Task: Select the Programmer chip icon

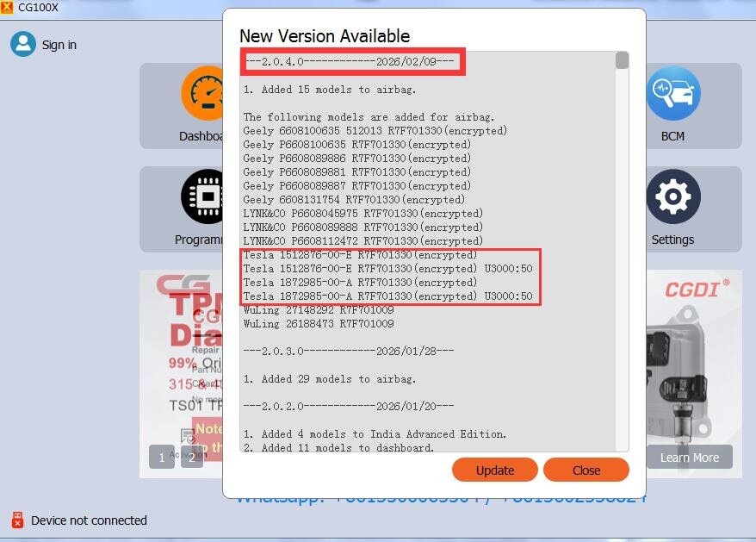Action: [202, 196]
